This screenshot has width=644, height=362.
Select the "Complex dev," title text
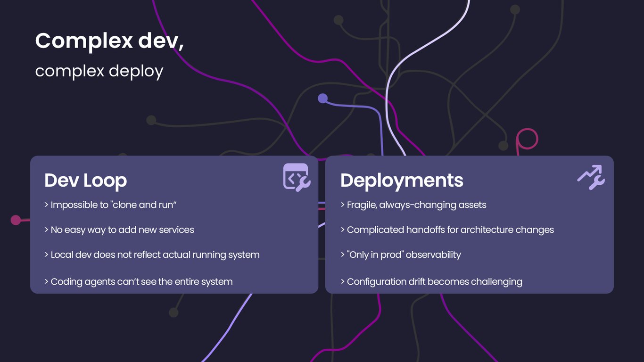tap(109, 41)
